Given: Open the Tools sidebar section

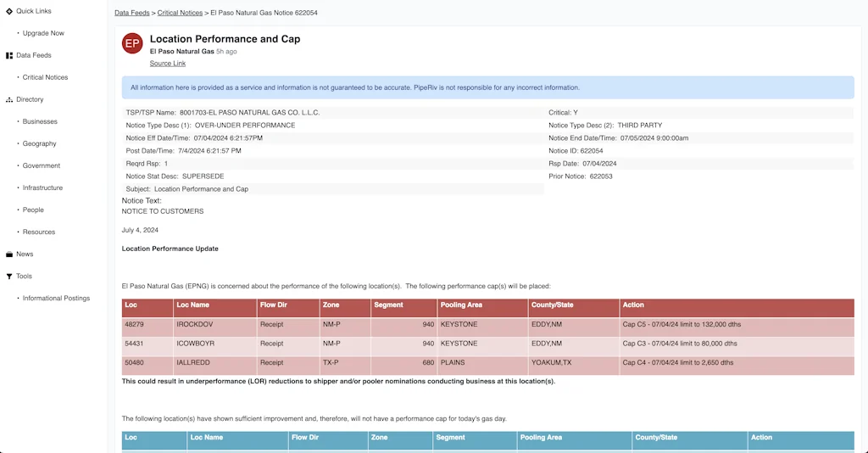Looking at the screenshot, I should (x=24, y=277).
